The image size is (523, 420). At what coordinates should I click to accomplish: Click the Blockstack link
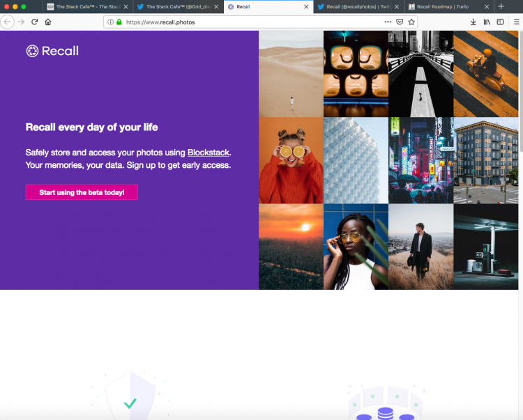(209, 153)
